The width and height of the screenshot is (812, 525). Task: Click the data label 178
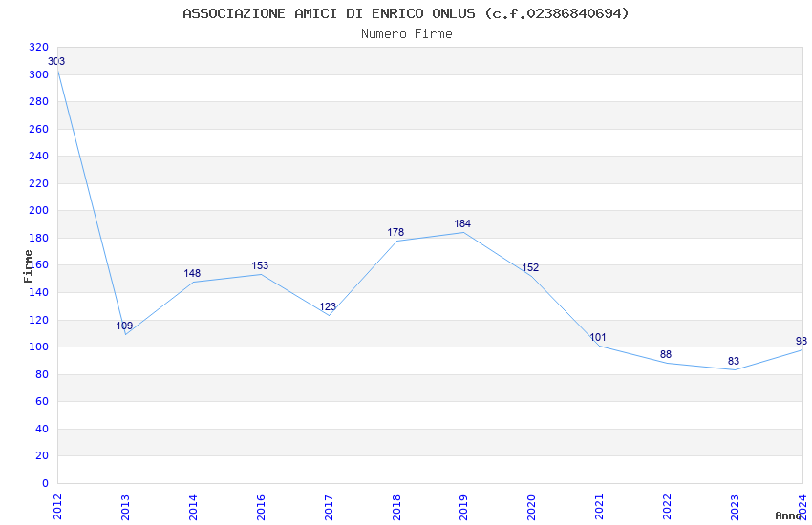pos(395,232)
